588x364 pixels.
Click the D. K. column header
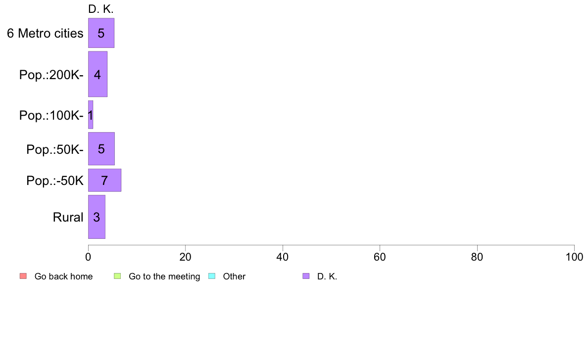coord(101,9)
